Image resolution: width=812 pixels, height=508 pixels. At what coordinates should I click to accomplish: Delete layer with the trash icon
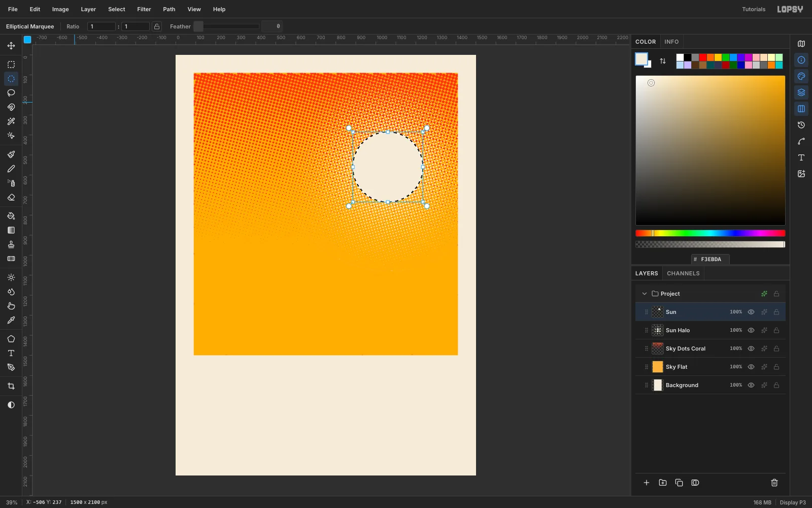(774, 483)
